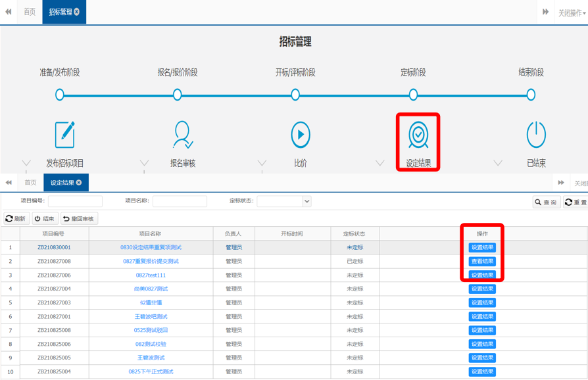The height and width of the screenshot is (380, 588).
Task: Click the 发布招标项目 edit icon
Action: 64,135
